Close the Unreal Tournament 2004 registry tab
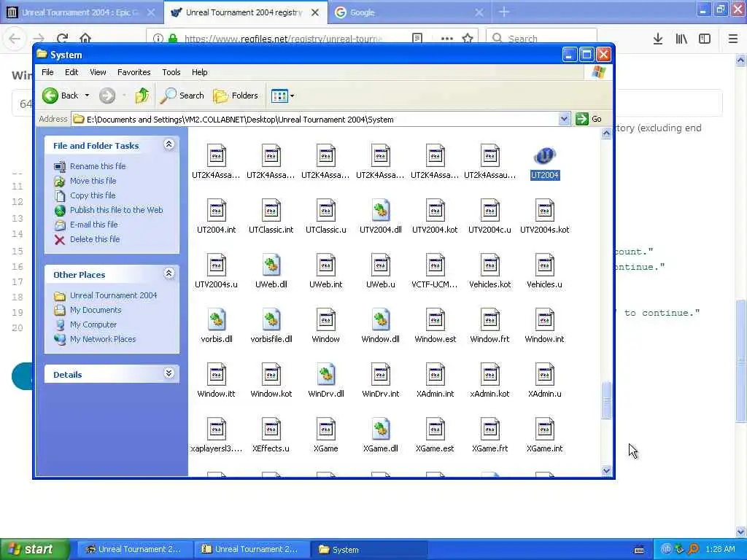The image size is (747, 560). (315, 13)
